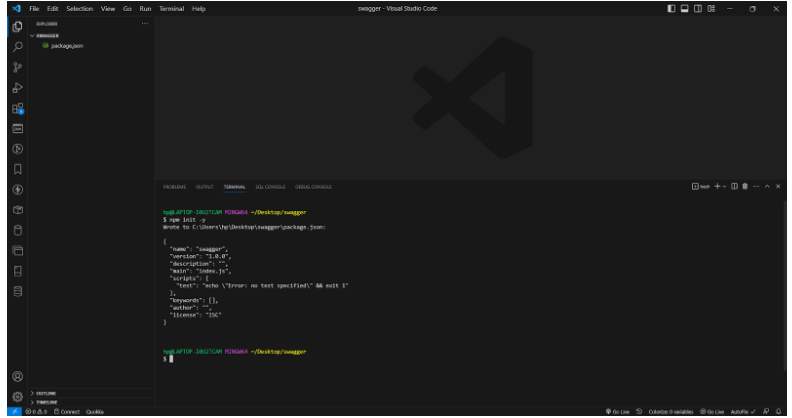Click the feedback icon beside the notifications bell

click(x=766, y=412)
